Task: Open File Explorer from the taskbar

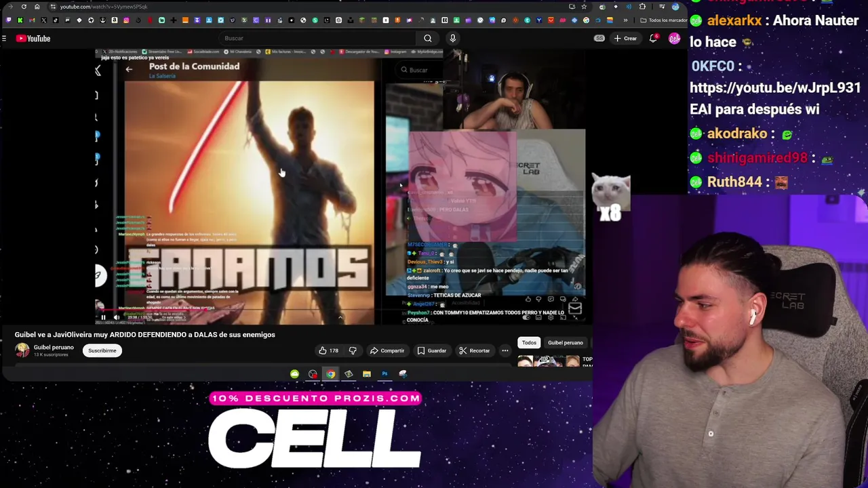Action: tap(366, 374)
